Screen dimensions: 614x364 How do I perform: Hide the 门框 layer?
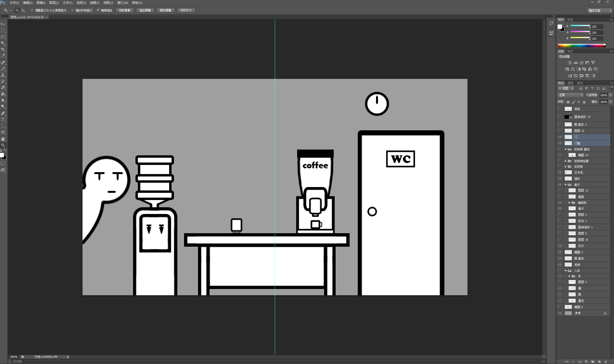(x=560, y=143)
